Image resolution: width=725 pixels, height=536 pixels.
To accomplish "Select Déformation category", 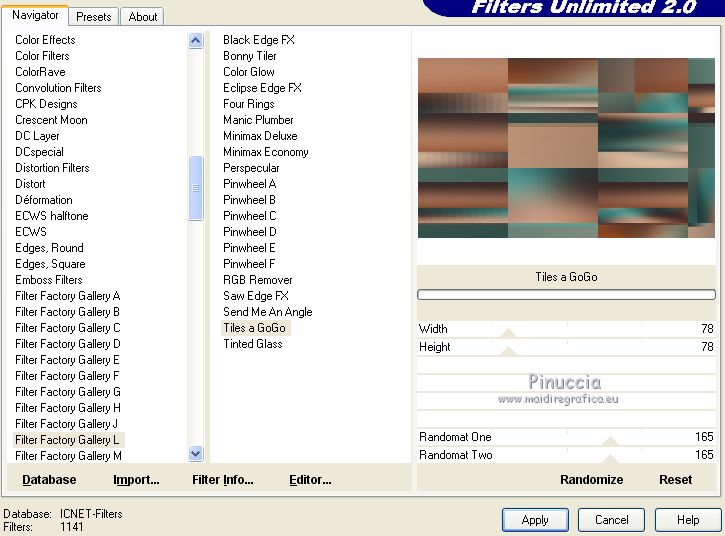I will [44, 200].
